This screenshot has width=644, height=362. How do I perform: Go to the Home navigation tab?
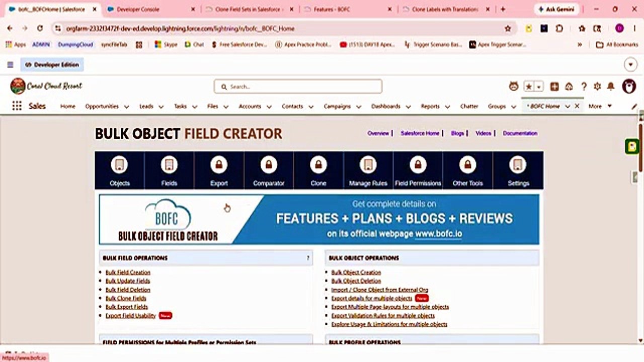click(x=67, y=106)
